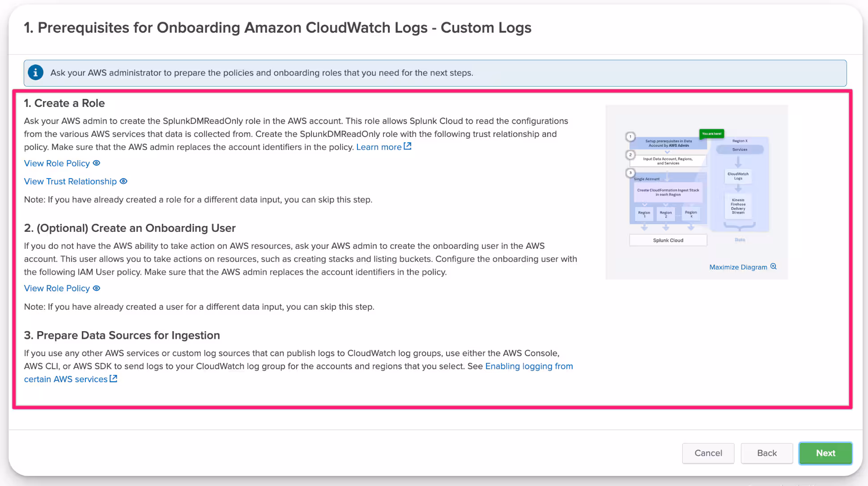Click external link icon beside Learn more
Viewport: 868px width, 486px height.
click(408, 146)
